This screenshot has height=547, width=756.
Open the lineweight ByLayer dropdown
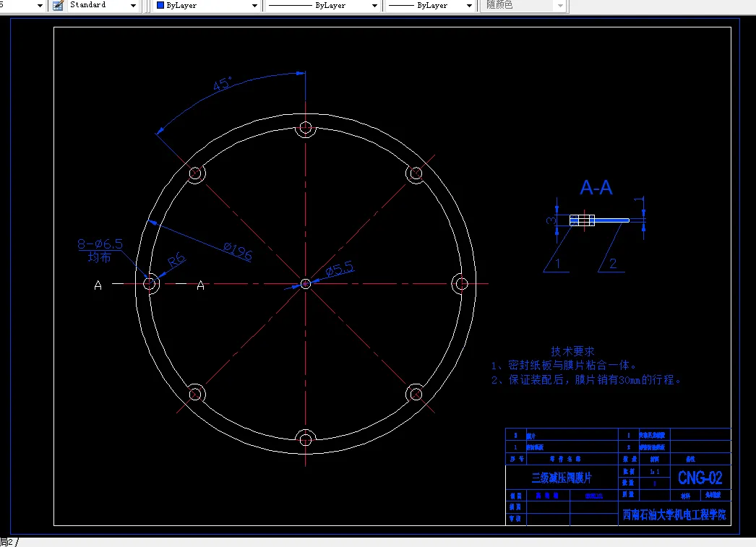click(469, 5)
